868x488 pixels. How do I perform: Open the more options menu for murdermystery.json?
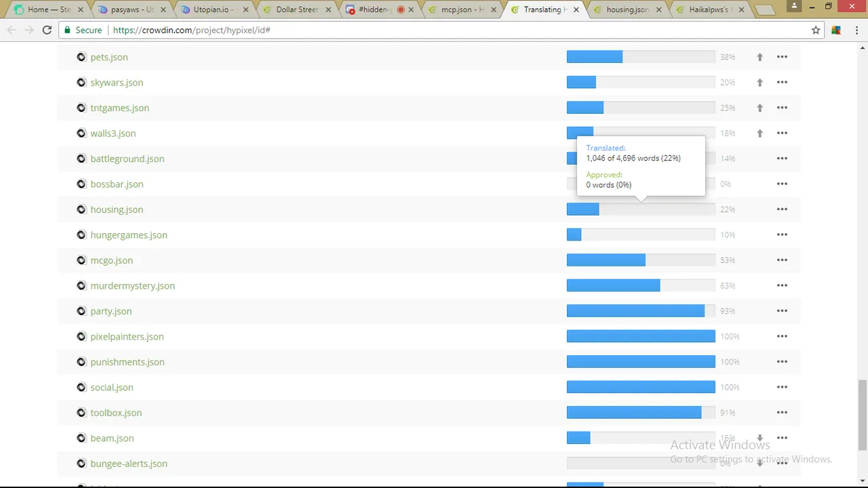[782, 286]
